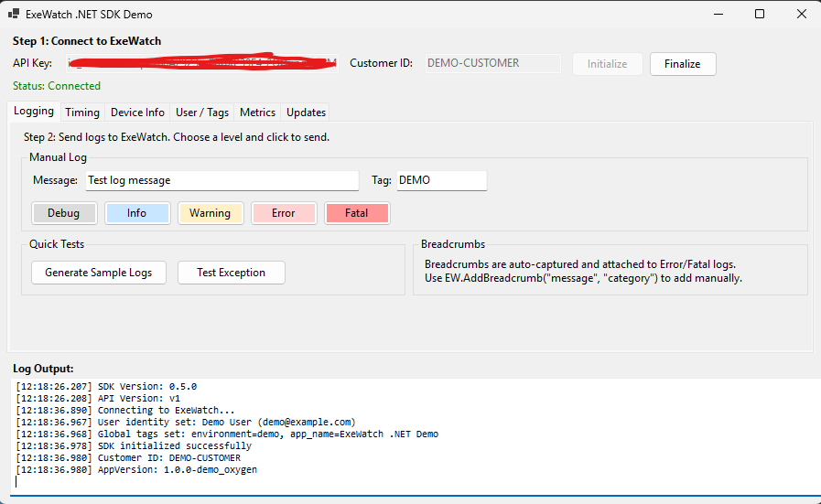Screen dimensions: 821x504
Task: Click Generate Sample Logs button
Action: coord(99,273)
